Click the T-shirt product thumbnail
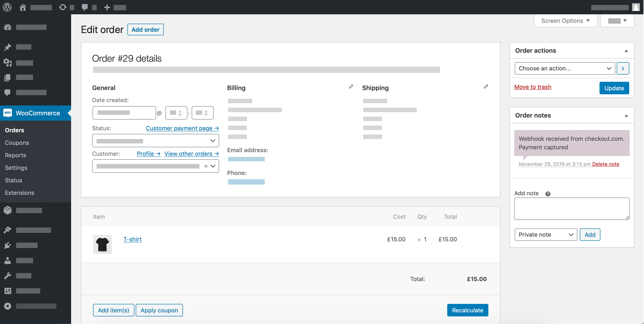 click(x=102, y=244)
